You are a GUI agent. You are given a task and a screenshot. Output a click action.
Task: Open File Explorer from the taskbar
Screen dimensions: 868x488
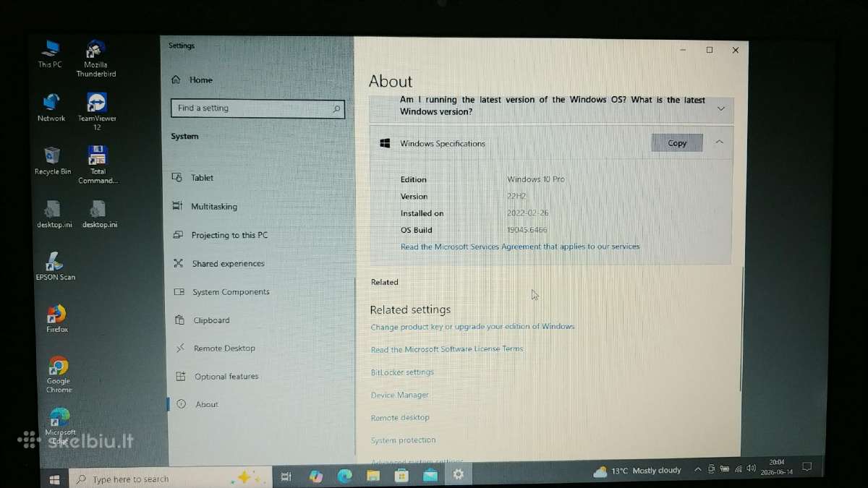373,476
